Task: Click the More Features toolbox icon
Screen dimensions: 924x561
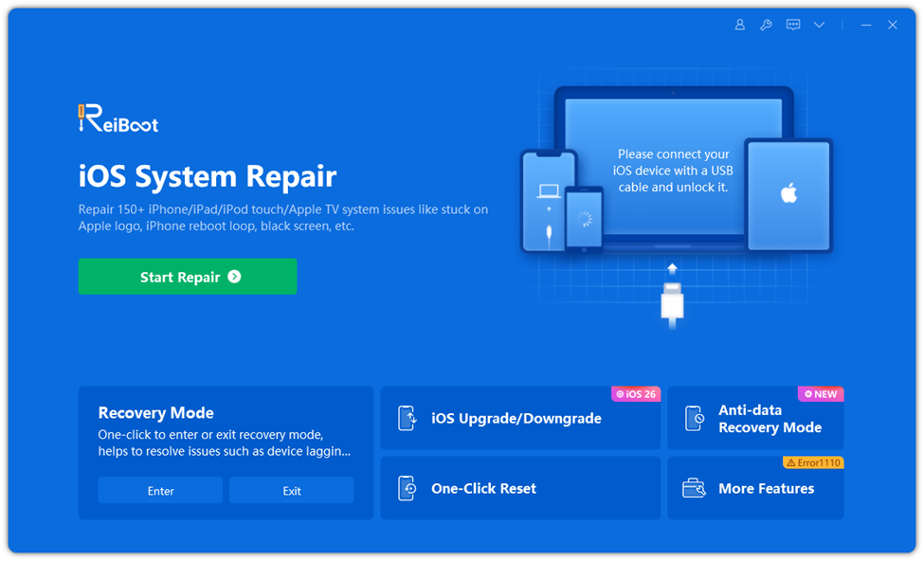Action: [x=695, y=488]
